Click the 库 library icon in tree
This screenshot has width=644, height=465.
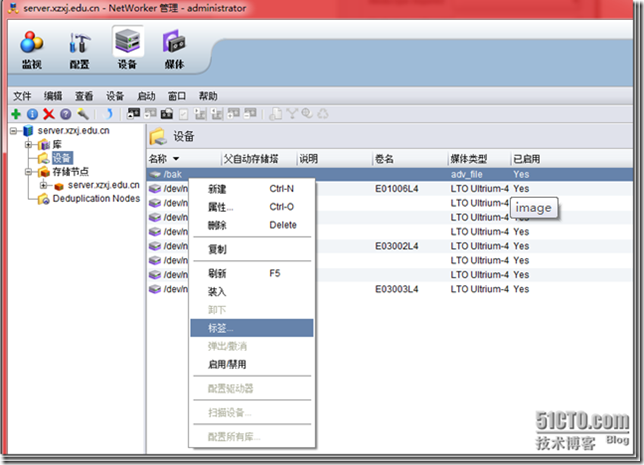pos(44,145)
